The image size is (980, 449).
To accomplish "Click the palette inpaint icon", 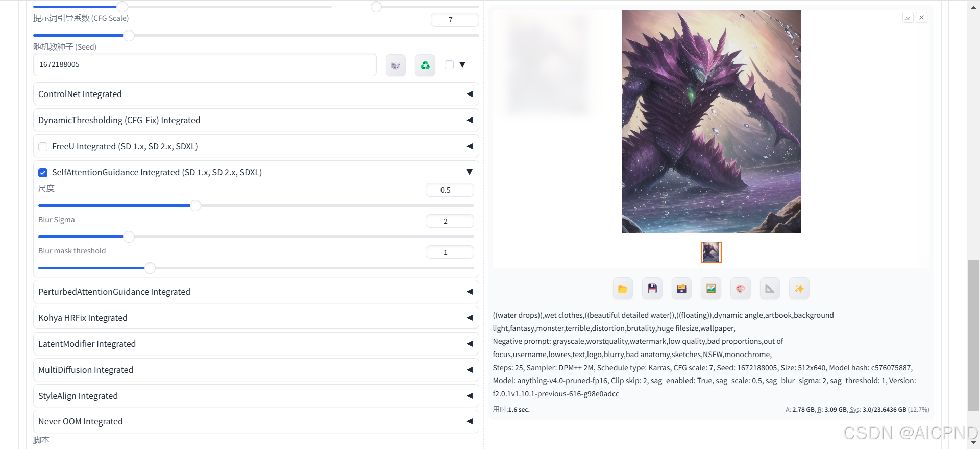I will pyautogui.click(x=741, y=289).
